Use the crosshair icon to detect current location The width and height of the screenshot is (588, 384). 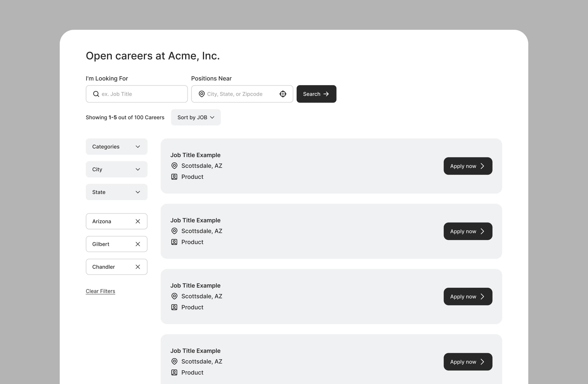283,94
